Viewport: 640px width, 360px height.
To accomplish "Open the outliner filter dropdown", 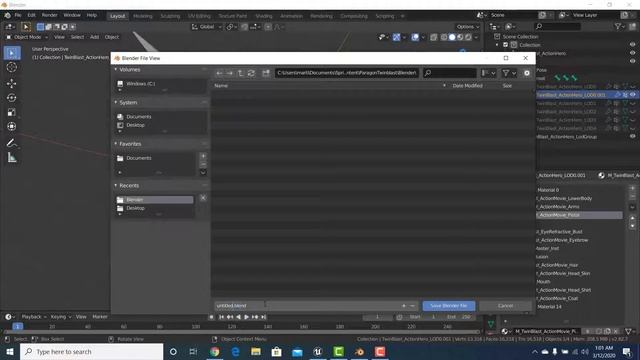I will 619,27.
